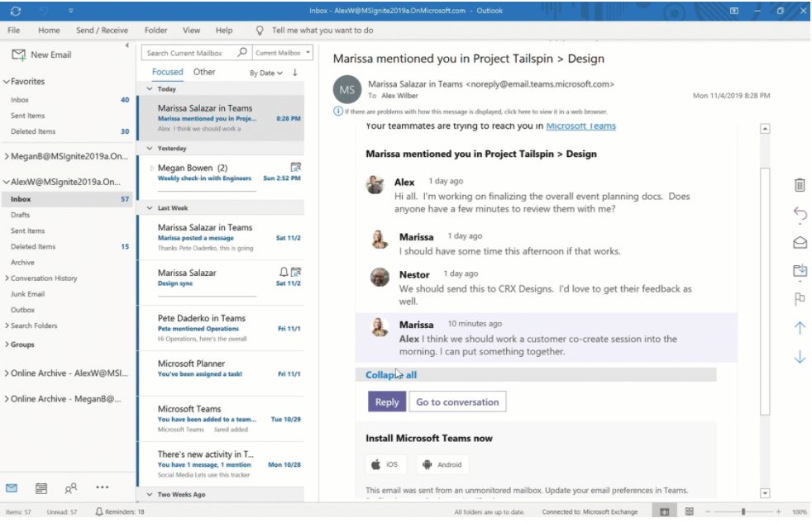Click the zoom slider in status bar

tap(743, 512)
